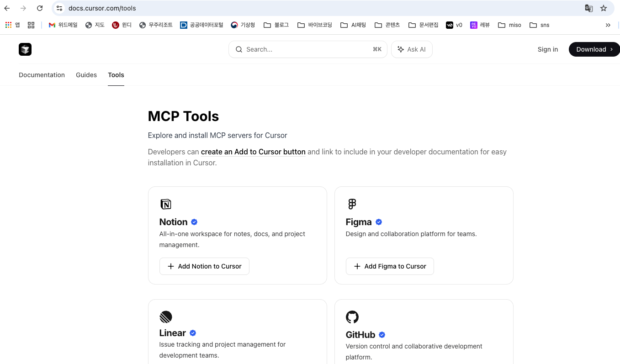Open the 윈디 bookmark

[122, 25]
